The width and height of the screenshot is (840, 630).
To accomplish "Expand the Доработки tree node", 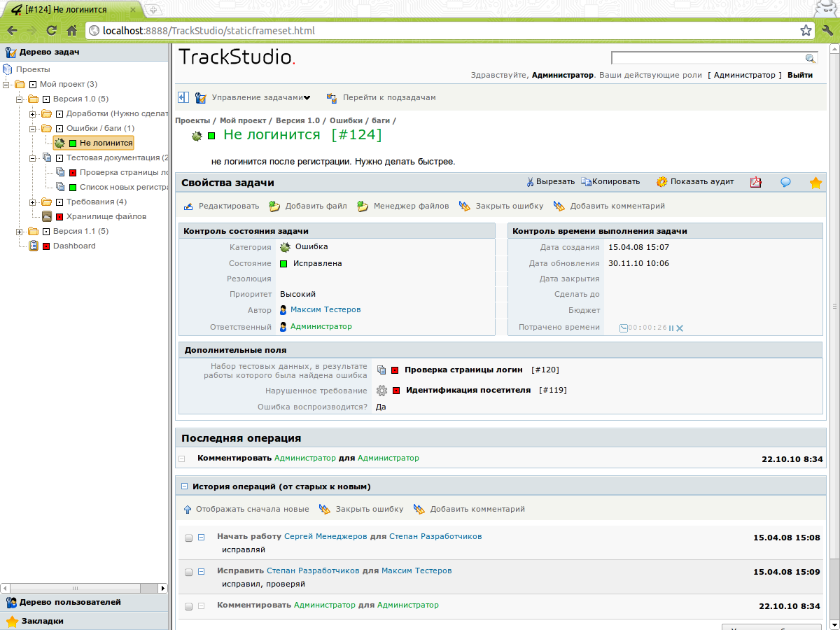I will point(33,113).
